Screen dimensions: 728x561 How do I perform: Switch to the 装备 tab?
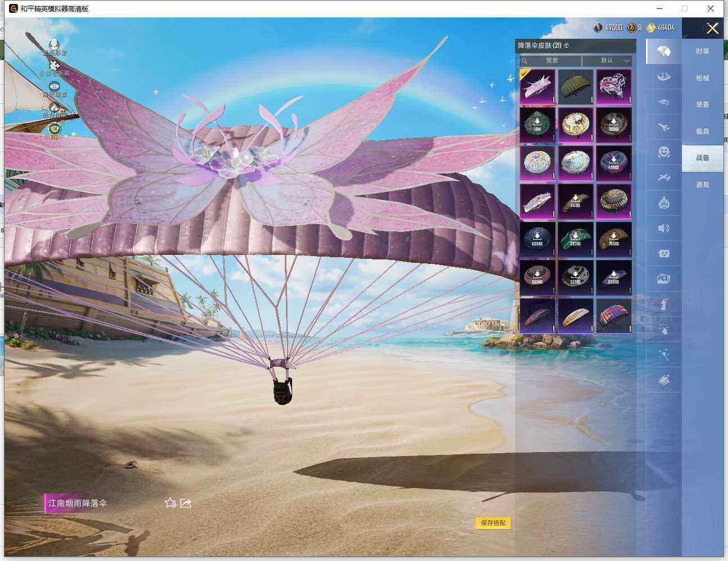click(703, 104)
